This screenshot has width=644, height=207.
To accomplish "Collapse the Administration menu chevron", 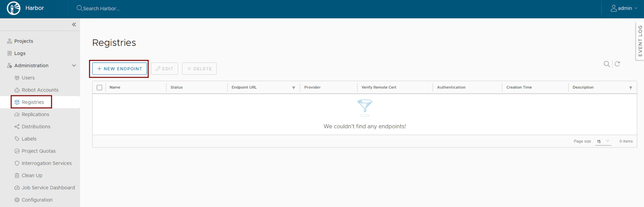I will pos(74,66).
